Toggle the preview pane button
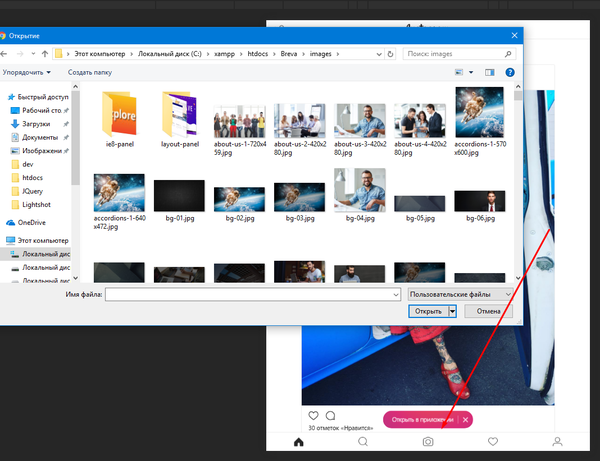Image resolution: width=600 pixels, height=461 pixels. [x=490, y=72]
